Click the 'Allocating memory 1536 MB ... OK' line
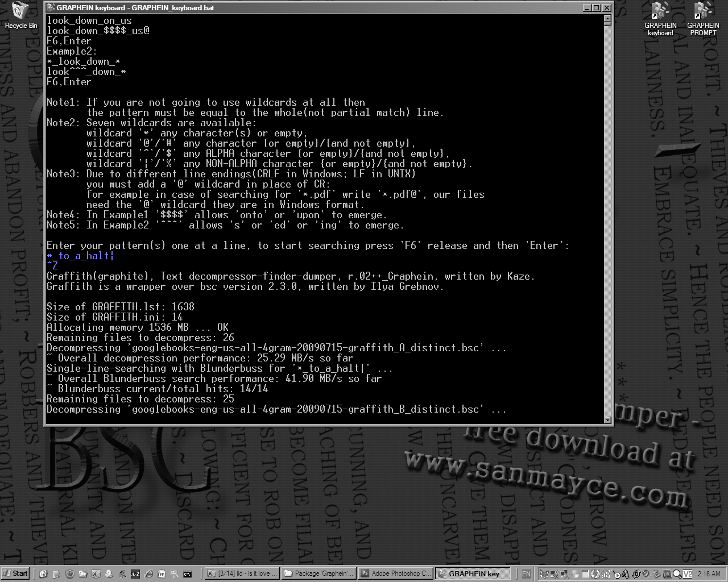The height and width of the screenshot is (582, 728). click(x=138, y=327)
